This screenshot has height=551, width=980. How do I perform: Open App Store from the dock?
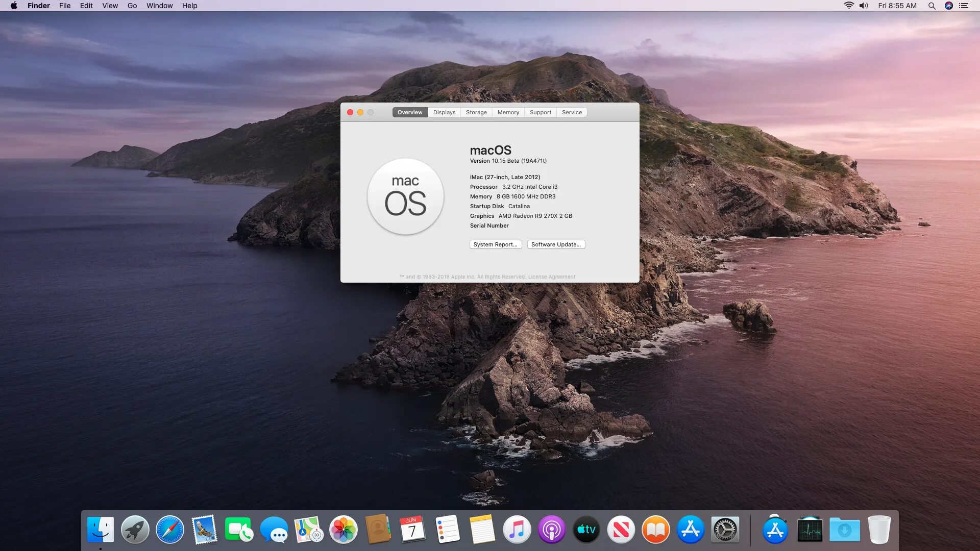click(x=690, y=530)
